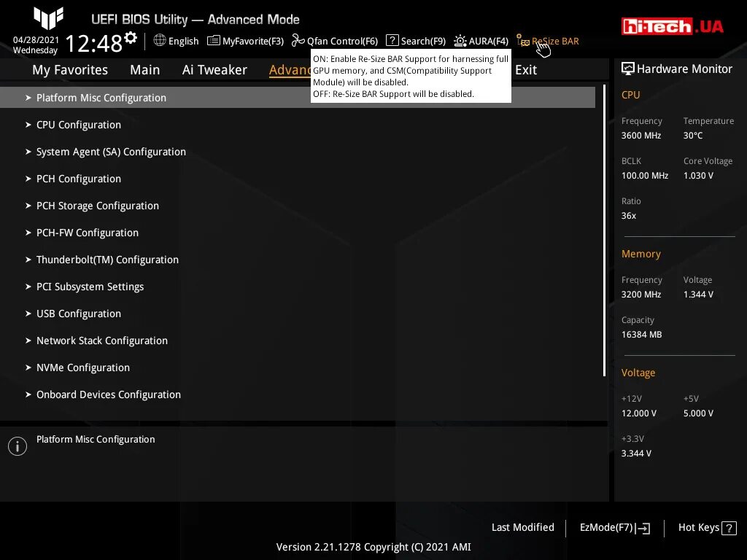
Task: Click Last Modified to review changes
Action: [522, 527]
